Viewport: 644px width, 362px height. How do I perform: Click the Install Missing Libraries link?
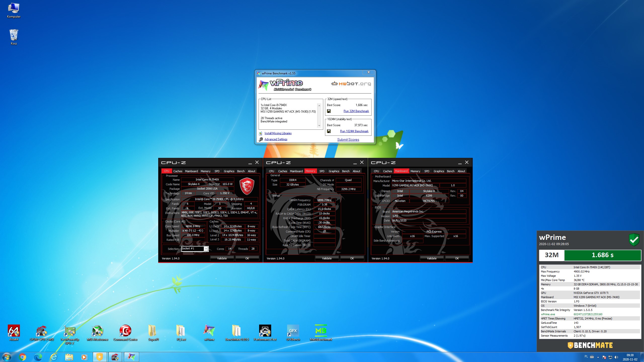pos(278,133)
